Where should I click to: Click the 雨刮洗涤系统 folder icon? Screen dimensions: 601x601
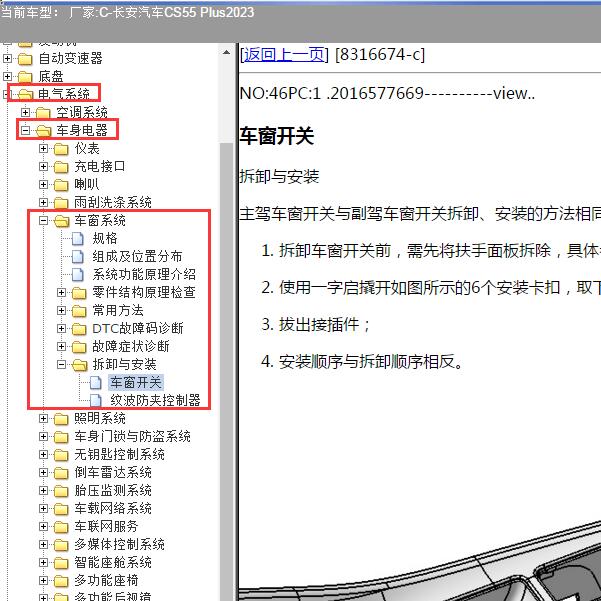click(61, 203)
